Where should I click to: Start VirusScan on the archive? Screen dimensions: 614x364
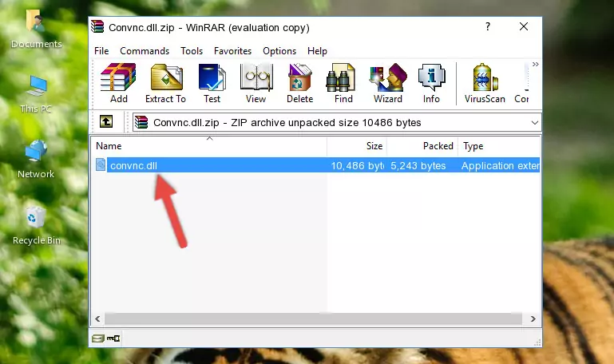pyautogui.click(x=485, y=83)
